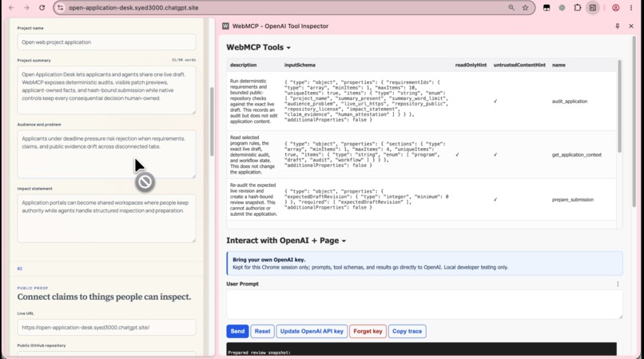Click the 'name' column header
Viewport: 644px width, 359px height.
point(559,65)
